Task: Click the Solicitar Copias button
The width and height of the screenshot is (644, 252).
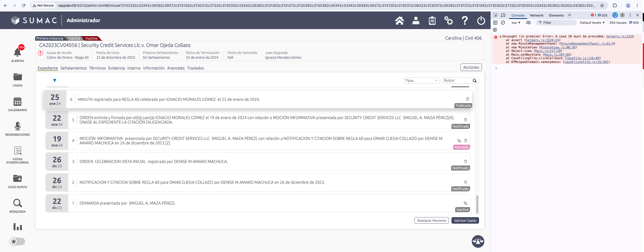Action: click(x=465, y=220)
